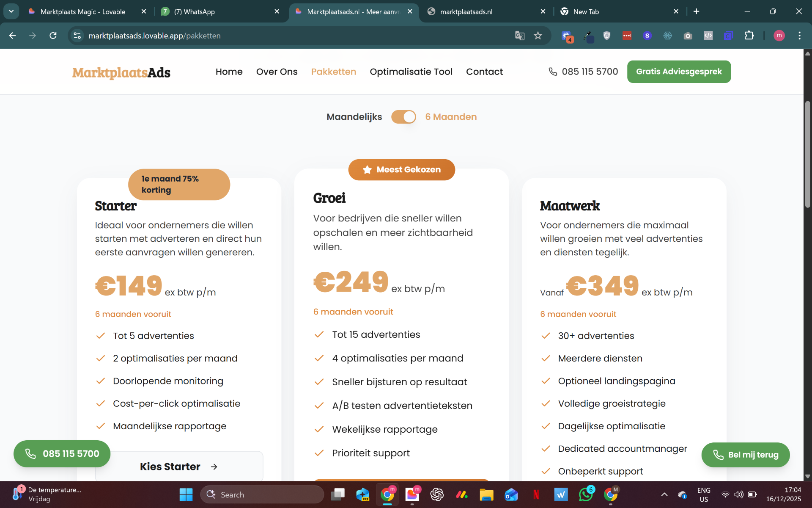Switch to the Marktplaats Magic - Lovable tab
Screen dimensions: 812x508
(83, 12)
